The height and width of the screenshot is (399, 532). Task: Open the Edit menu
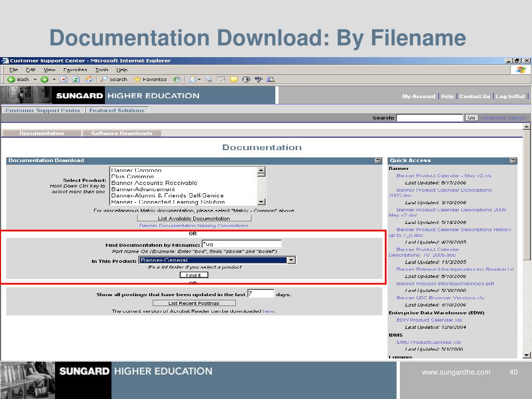pos(31,70)
